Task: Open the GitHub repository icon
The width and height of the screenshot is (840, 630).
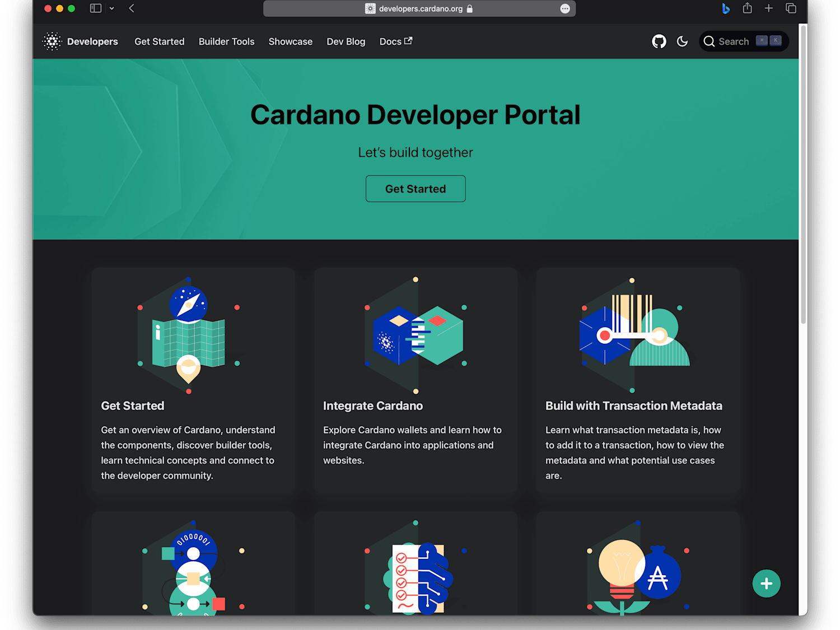Action: [659, 41]
